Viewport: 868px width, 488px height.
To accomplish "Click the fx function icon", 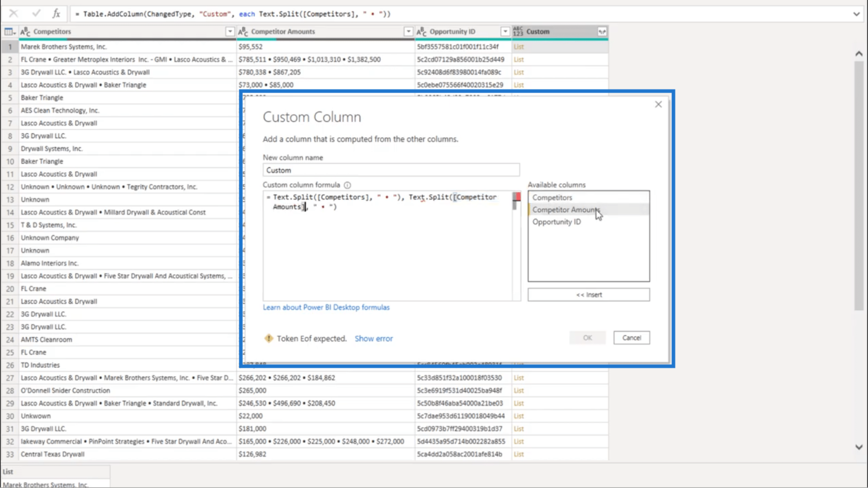I will 56,14.
